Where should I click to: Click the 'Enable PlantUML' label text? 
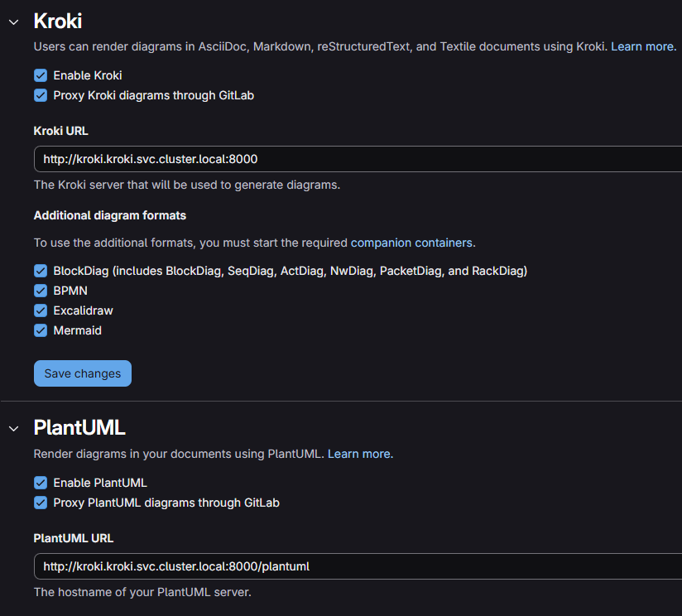[100, 483]
